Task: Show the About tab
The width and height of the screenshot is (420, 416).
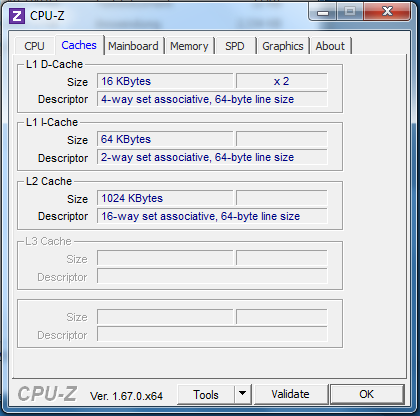Action: click(x=330, y=46)
